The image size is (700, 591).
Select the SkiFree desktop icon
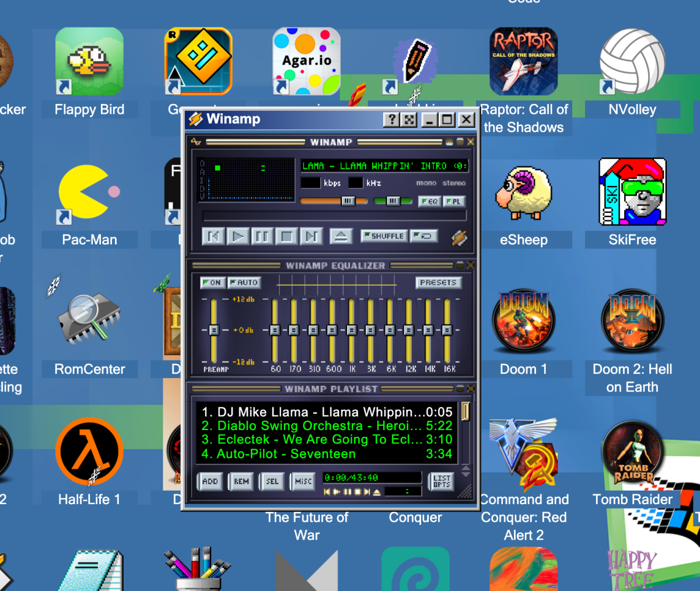632,193
